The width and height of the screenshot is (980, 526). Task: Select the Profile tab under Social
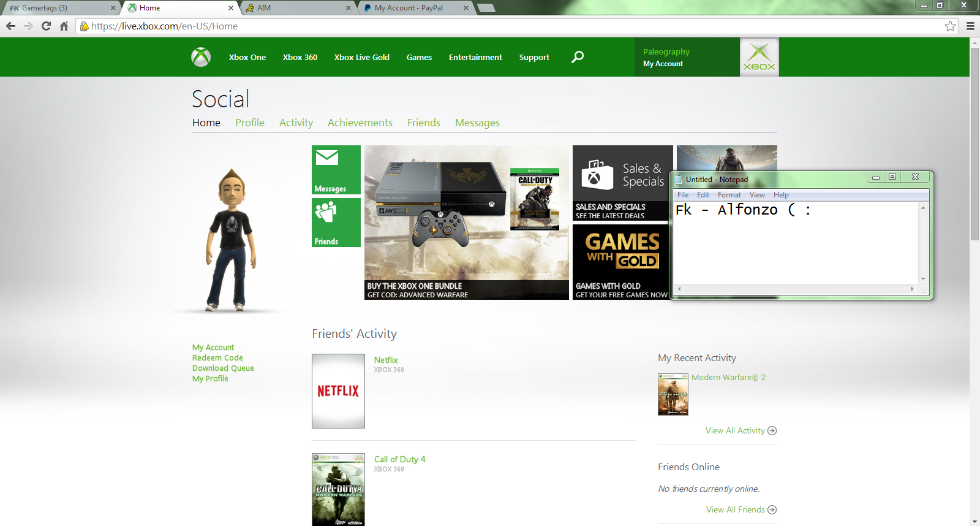[250, 123]
